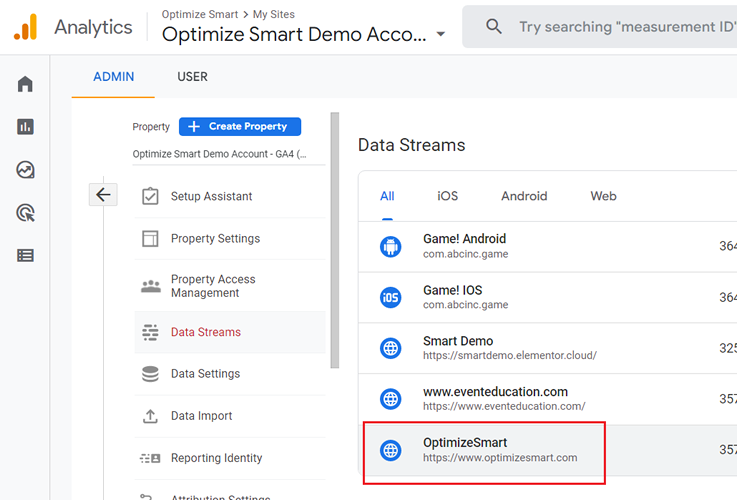Open the Game! Android stream row
Viewport: 737px width, 500px height.
tap(548, 247)
